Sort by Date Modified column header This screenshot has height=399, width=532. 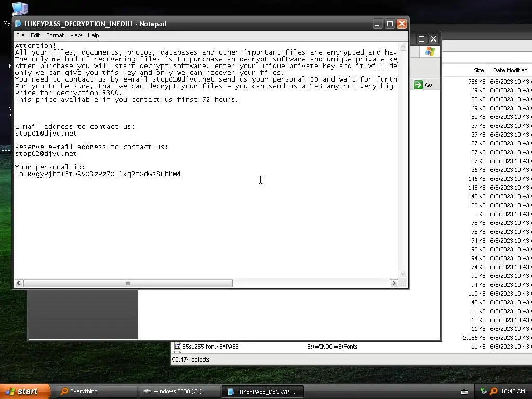(510, 70)
